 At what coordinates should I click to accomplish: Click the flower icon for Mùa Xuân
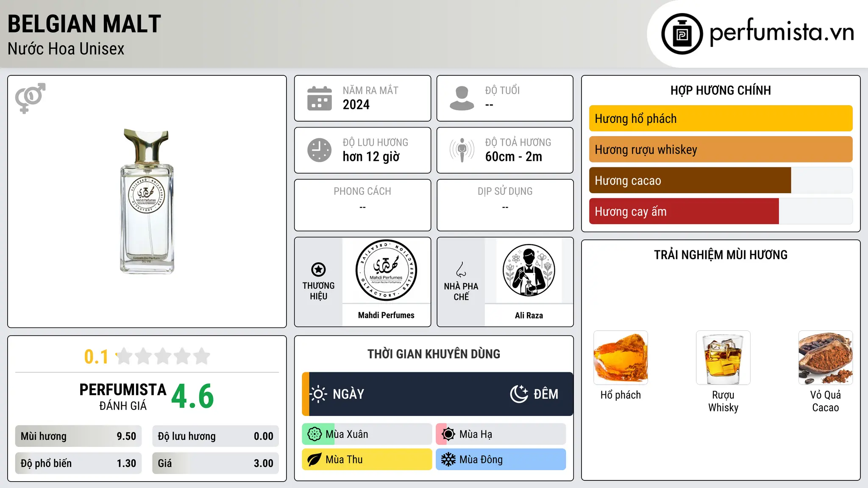[314, 434]
